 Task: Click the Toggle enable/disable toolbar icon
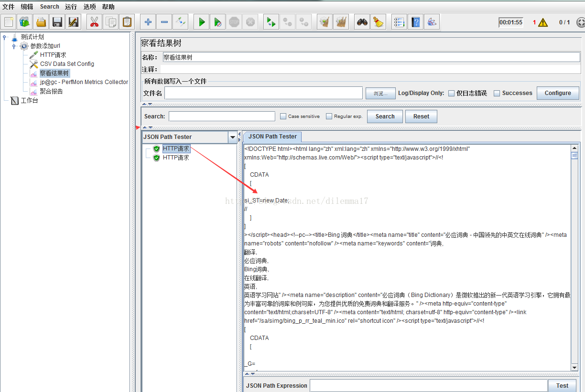[x=180, y=22]
